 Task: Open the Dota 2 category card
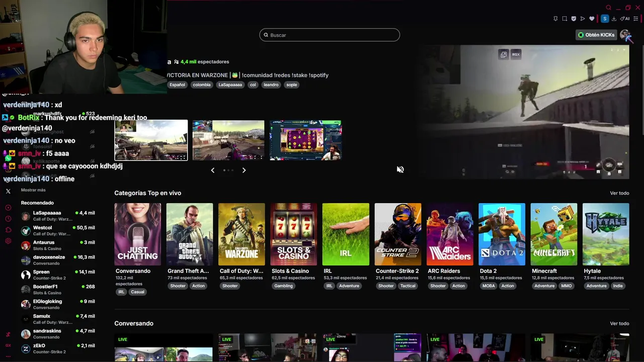click(x=502, y=234)
